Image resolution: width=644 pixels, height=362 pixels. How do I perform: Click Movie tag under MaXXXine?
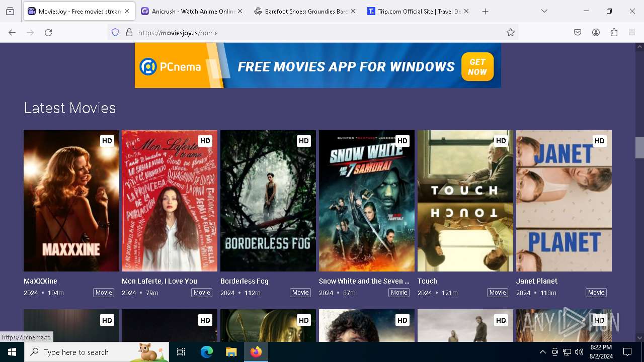point(104,293)
